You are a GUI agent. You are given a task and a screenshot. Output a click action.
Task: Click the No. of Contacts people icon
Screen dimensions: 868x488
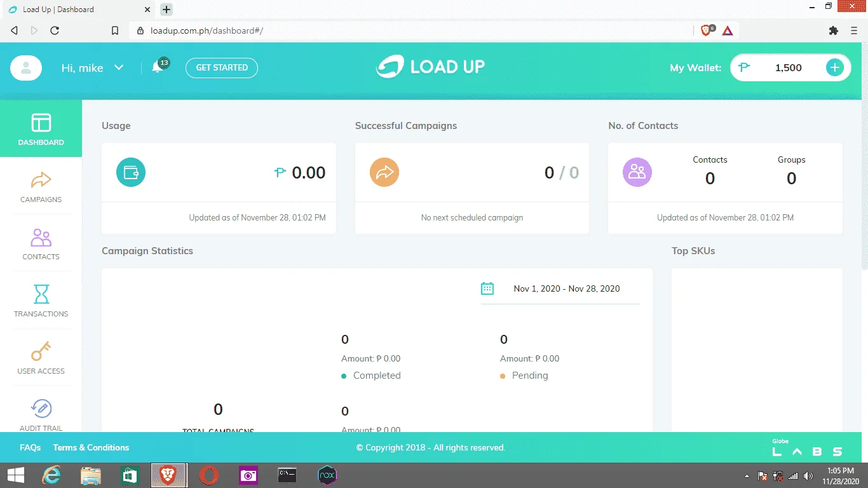point(637,172)
